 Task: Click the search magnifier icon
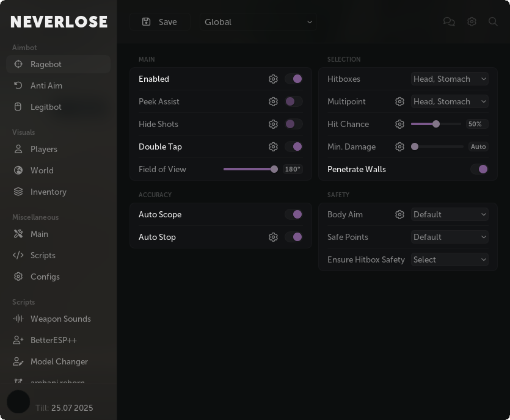click(x=493, y=22)
